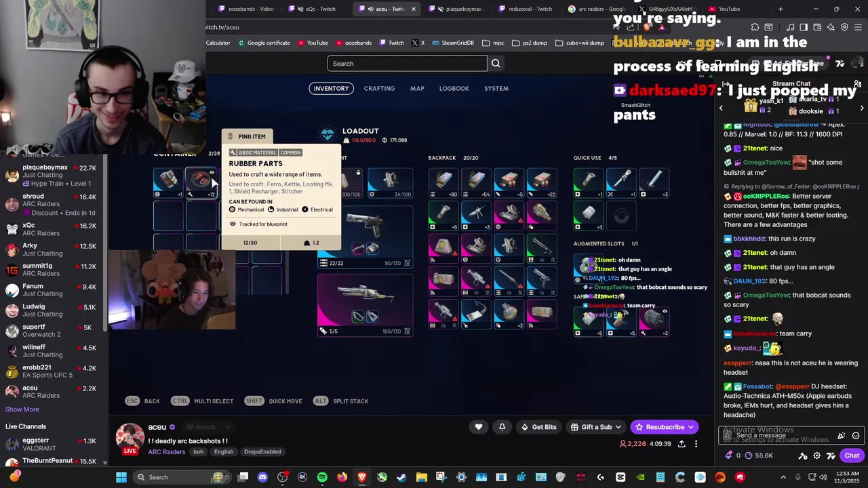Click the DropsEnabled tag

point(262,452)
